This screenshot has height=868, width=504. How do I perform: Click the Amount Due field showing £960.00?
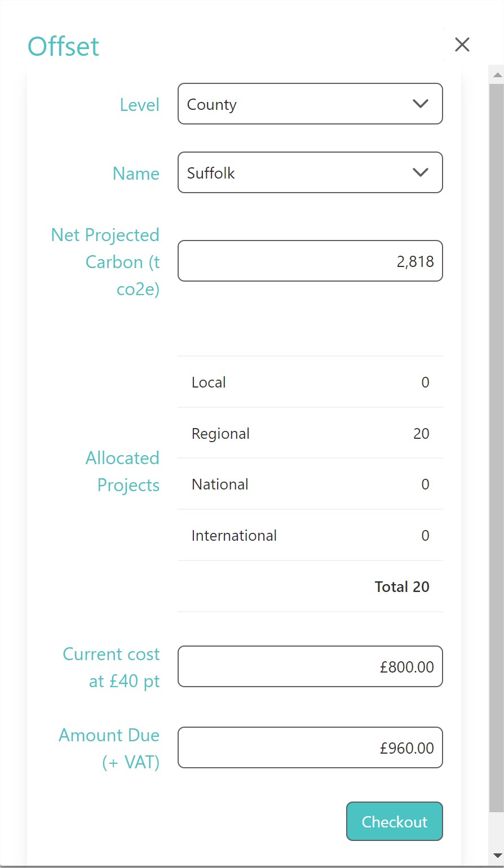[x=310, y=747]
